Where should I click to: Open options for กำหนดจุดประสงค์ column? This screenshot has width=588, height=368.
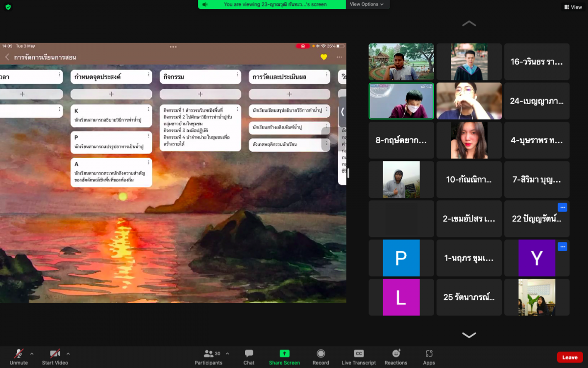pos(148,75)
